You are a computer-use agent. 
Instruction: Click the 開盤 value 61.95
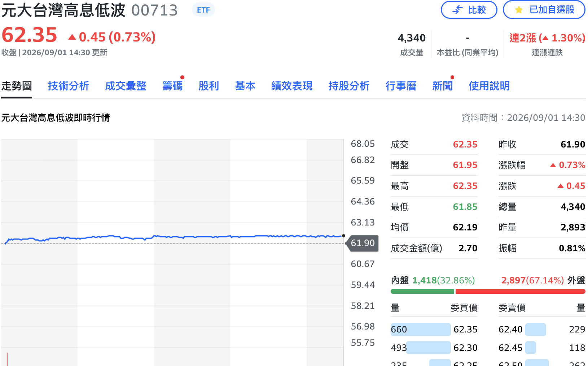[465, 165]
